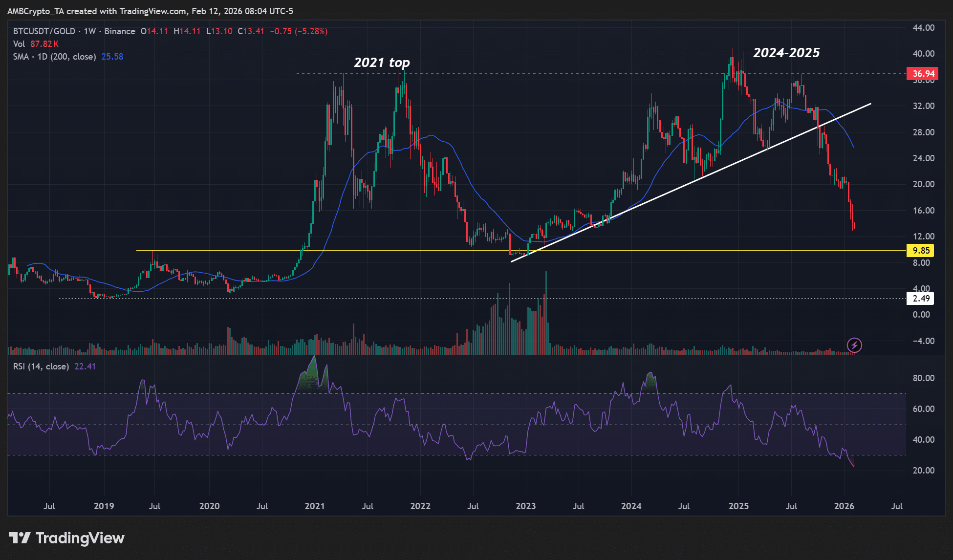Select the red 36.94 price label

[922, 74]
